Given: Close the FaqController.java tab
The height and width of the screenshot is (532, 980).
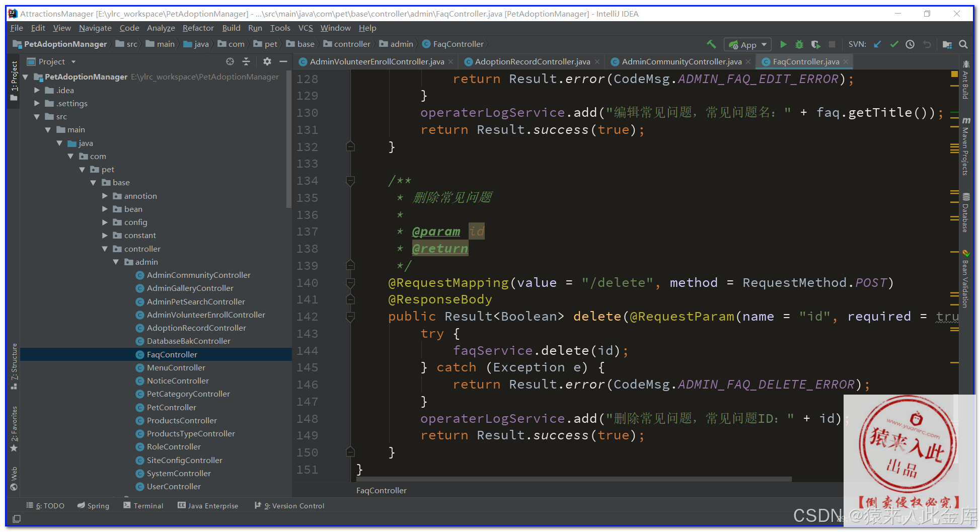Looking at the screenshot, I should click(x=846, y=62).
